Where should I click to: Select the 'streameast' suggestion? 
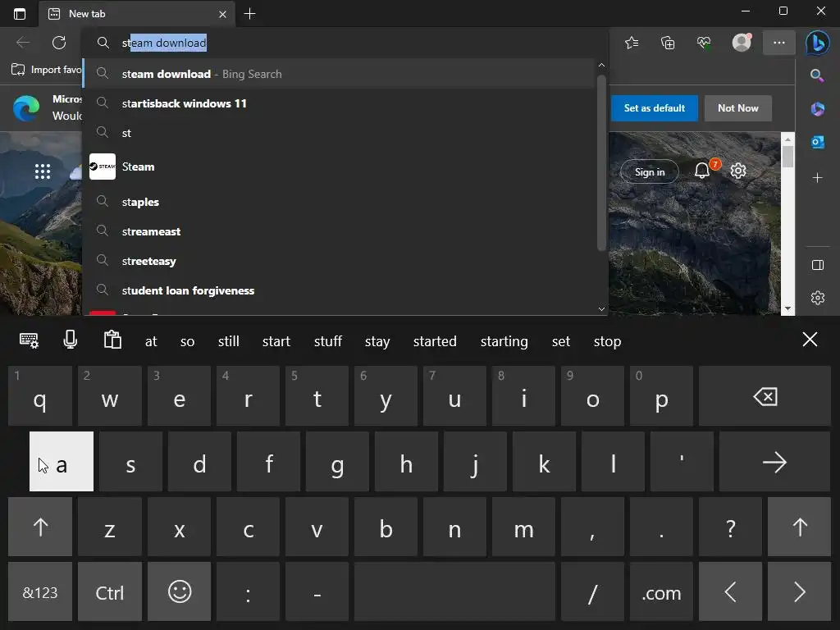coord(340,231)
